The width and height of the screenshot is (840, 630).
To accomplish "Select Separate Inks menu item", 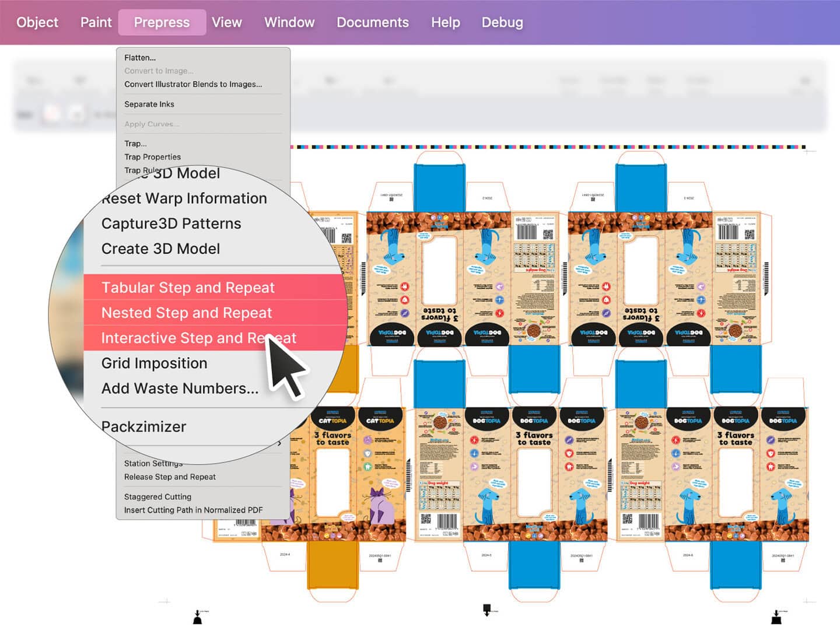I will 149,104.
